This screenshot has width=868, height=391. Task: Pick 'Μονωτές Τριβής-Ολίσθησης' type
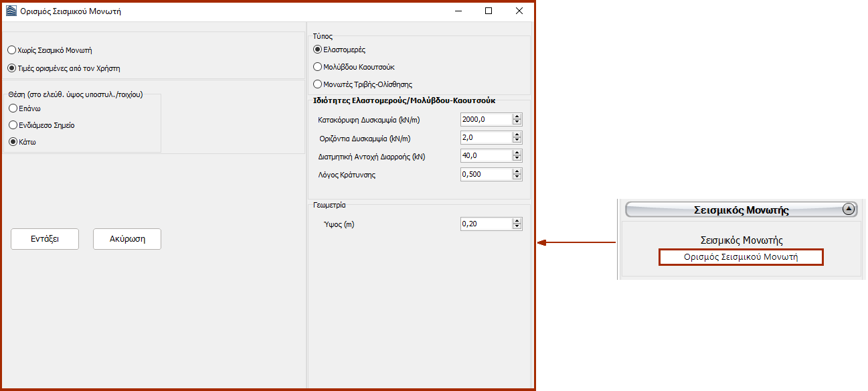click(318, 84)
